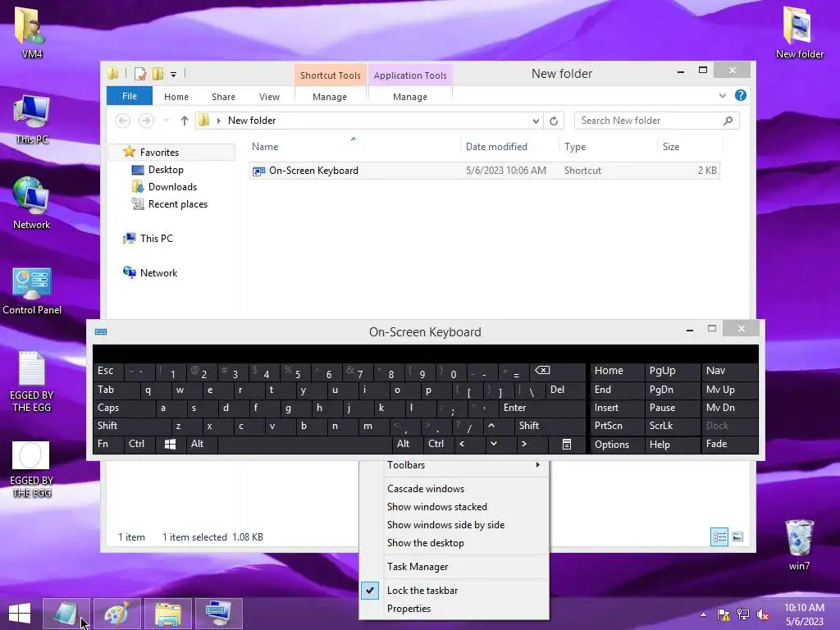Open the Paint taskbar icon
This screenshot has width=840, height=630.
(x=116, y=614)
